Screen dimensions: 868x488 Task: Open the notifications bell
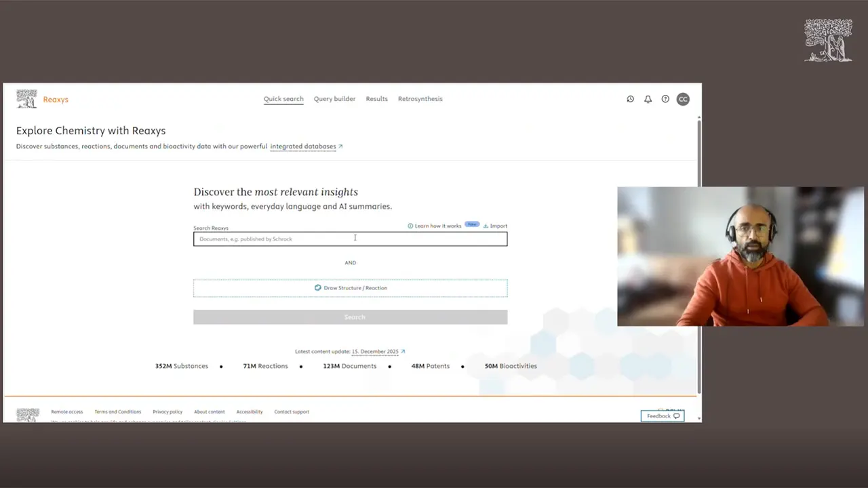[648, 99]
